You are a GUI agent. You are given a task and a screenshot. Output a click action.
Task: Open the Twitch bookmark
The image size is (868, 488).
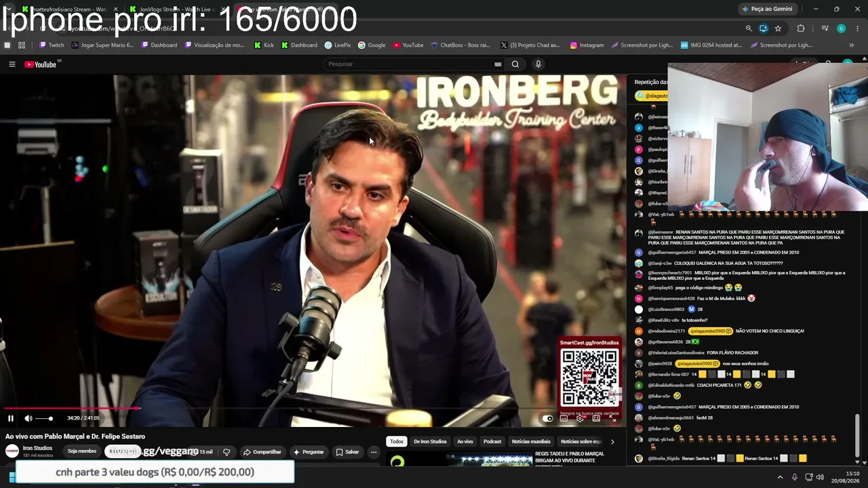(51, 45)
